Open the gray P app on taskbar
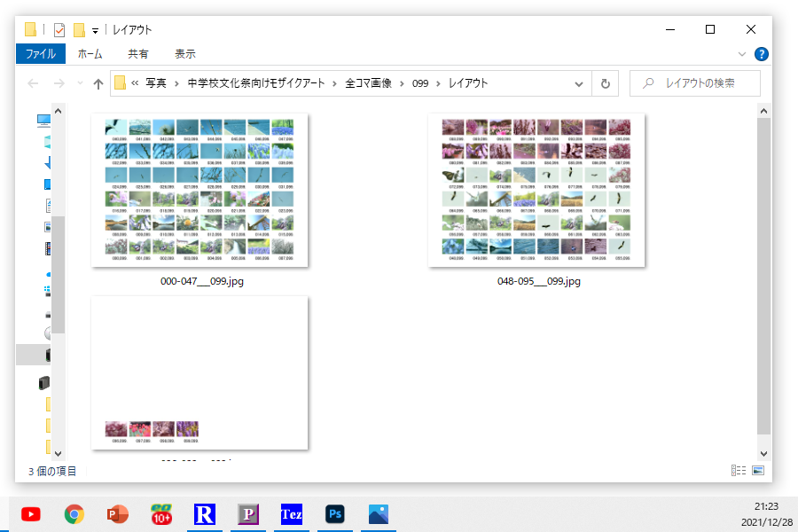The image size is (798, 532). point(248,514)
